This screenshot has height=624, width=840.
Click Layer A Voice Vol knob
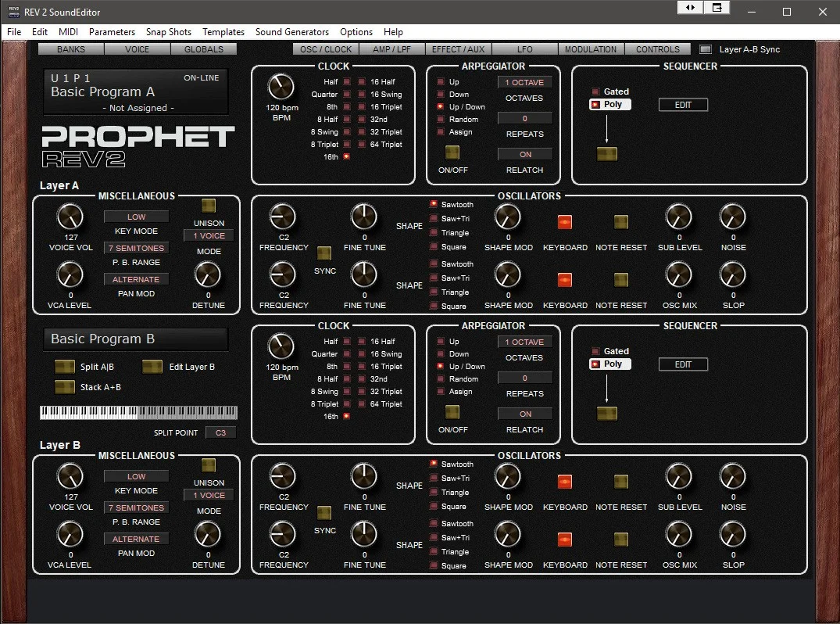tap(70, 217)
